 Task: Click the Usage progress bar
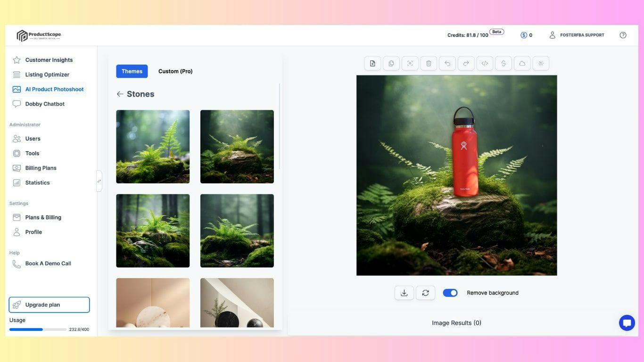[x=38, y=329]
